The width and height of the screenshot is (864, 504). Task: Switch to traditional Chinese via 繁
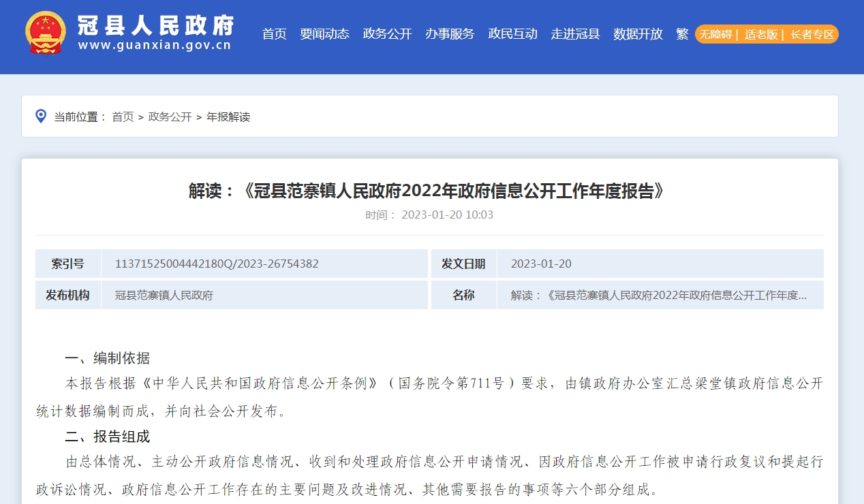683,34
